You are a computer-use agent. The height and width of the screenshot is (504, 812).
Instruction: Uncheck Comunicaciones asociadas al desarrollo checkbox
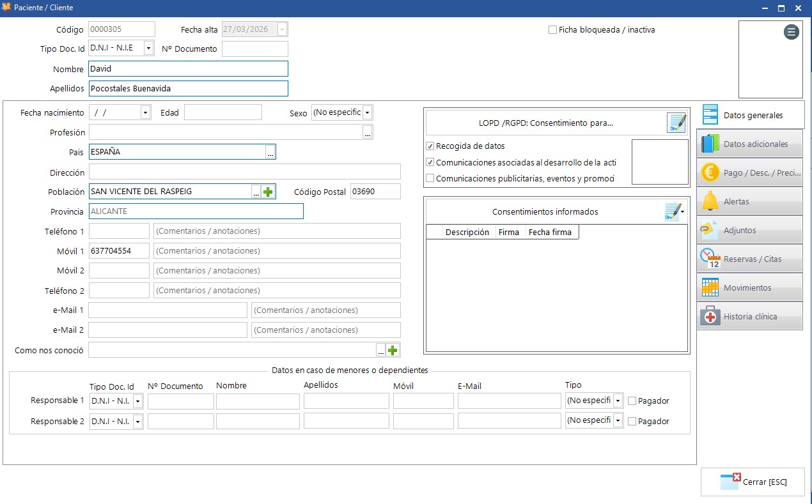(430, 162)
